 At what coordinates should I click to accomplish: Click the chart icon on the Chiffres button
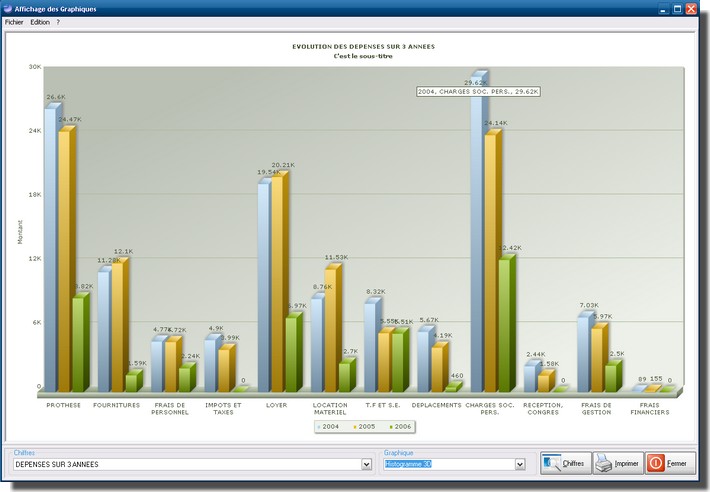[x=551, y=463]
